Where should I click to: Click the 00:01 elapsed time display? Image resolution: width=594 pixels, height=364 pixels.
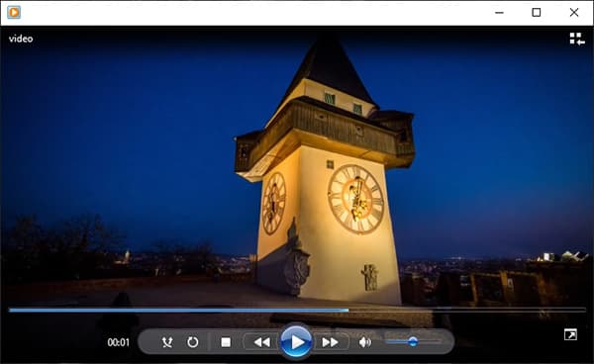(x=119, y=342)
